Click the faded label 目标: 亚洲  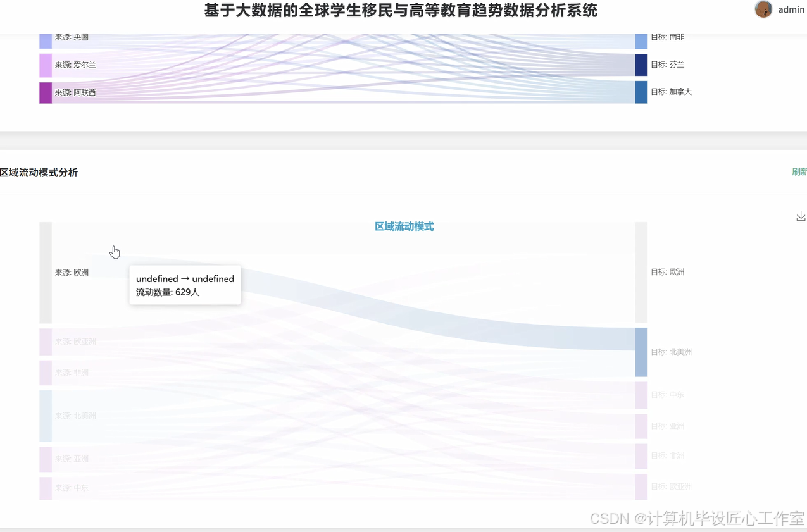tap(667, 426)
